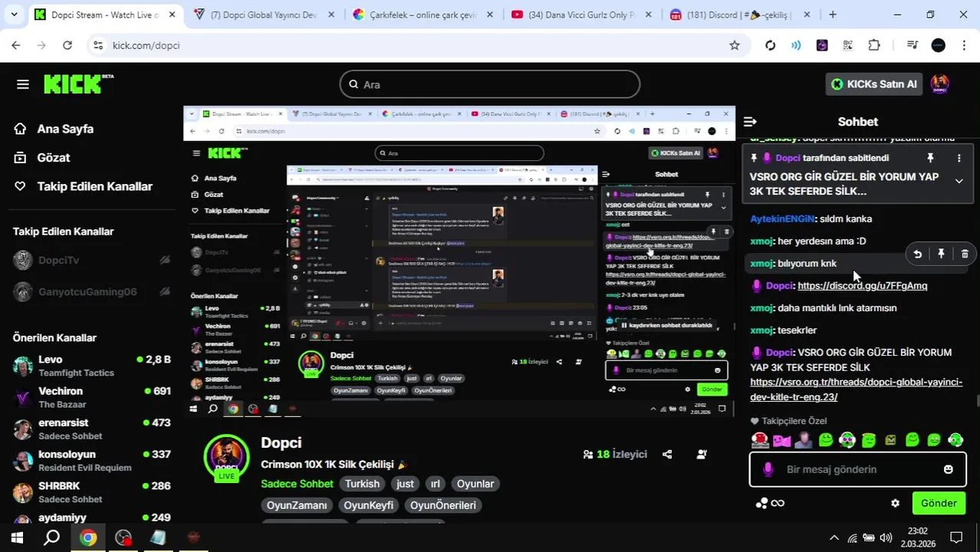Screen dimensions: 980x552
Task: Delete the hovered 'bılıyorum knk' message via trash icon
Action: 965,254
